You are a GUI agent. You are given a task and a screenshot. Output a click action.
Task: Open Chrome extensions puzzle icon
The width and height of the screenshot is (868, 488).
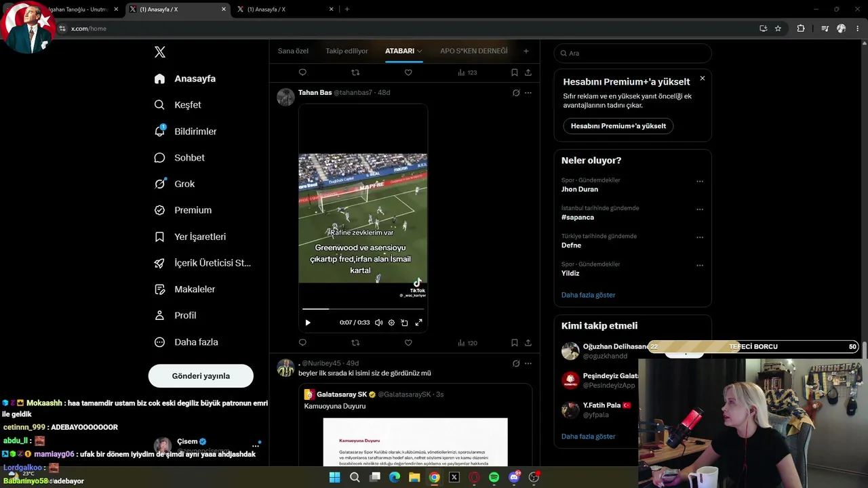point(801,28)
